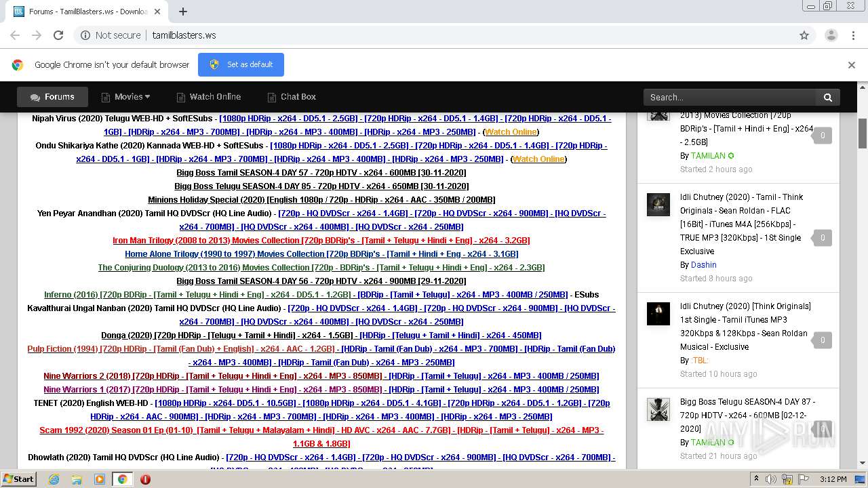Click the Not secure info icon
This screenshot has height=488, width=868.
coord(85,35)
